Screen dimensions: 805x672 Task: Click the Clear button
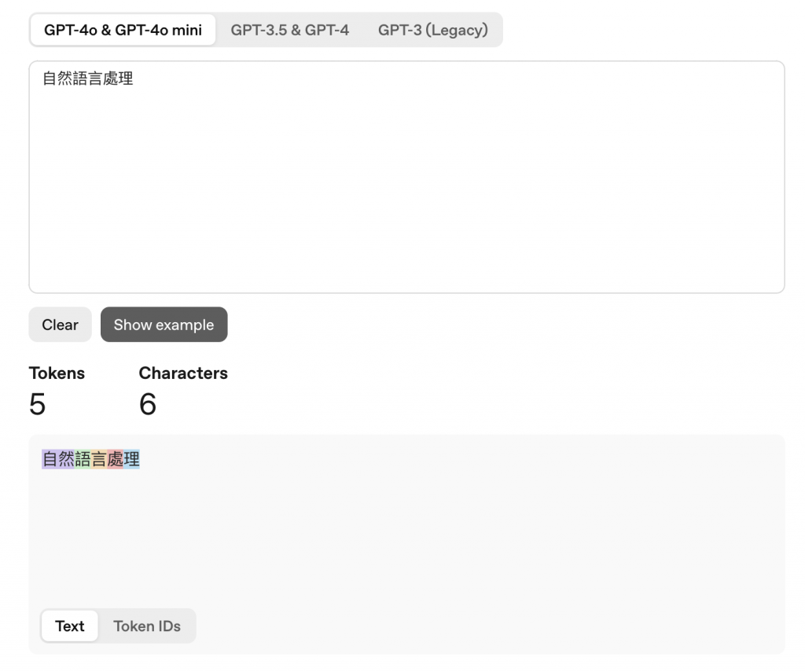coord(60,325)
